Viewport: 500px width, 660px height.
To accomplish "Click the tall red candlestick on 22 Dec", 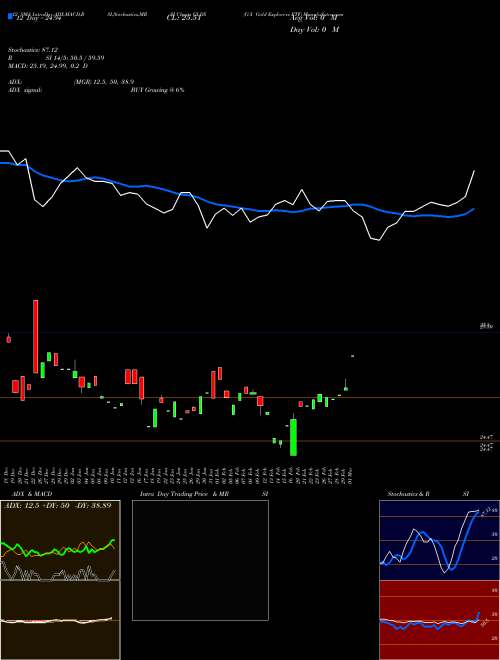I will 35,337.
